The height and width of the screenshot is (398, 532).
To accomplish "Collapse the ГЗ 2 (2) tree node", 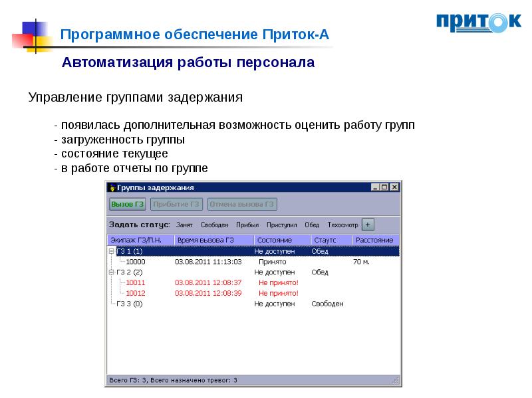I will tap(111, 272).
